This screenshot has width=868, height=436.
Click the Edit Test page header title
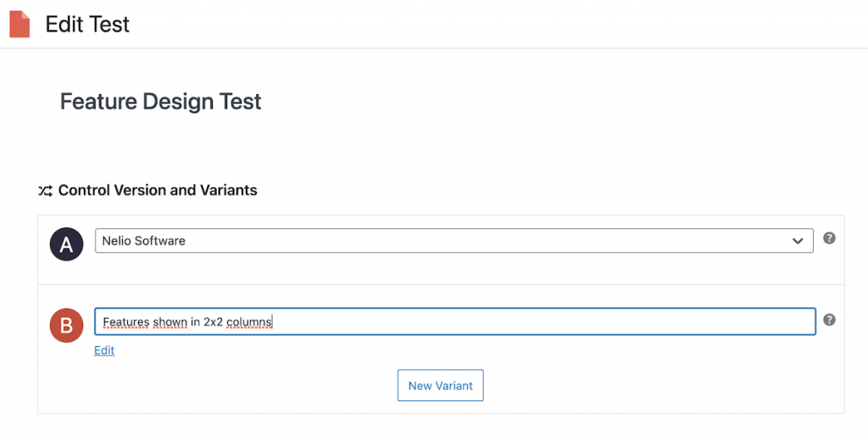(87, 25)
